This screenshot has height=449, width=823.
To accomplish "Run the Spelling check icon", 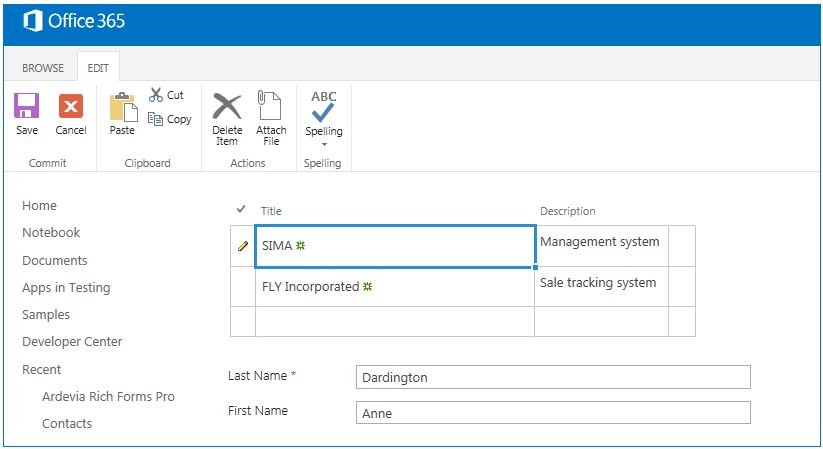I will click(x=323, y=107).
